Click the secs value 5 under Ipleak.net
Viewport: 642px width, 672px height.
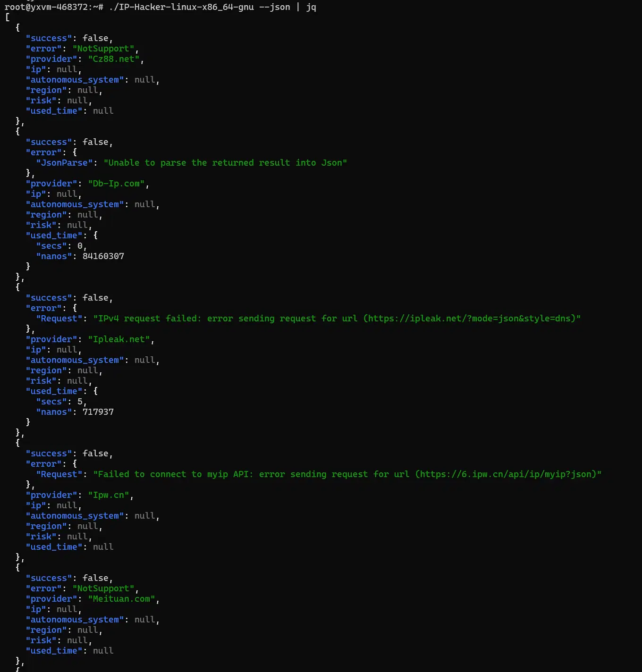coord(80,402)
